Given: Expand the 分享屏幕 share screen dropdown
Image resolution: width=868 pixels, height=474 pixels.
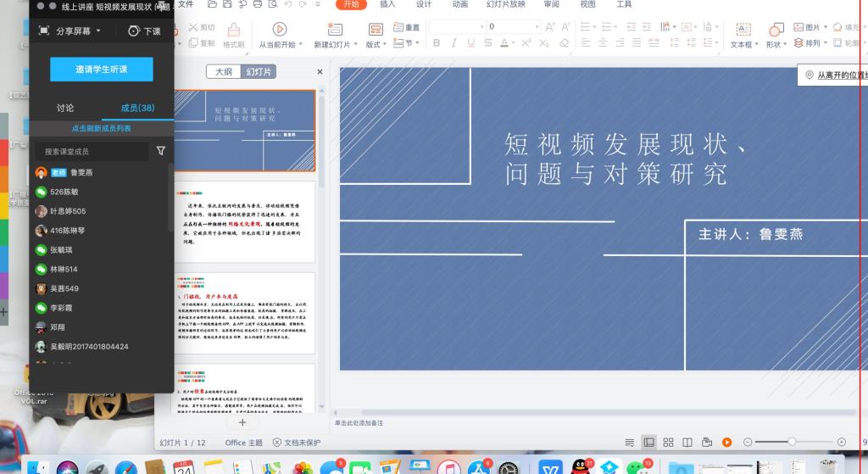Looking at the screenshot, I should (98, 31).
